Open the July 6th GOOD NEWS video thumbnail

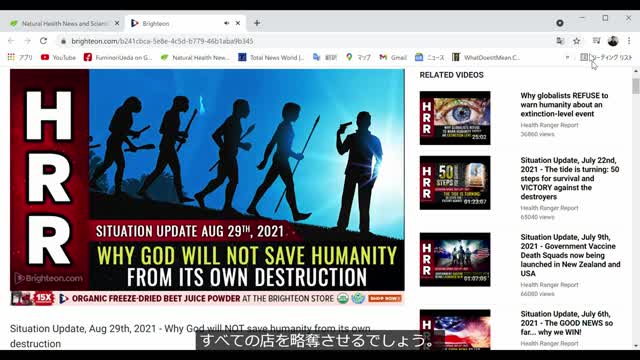[x=455, y=329]
